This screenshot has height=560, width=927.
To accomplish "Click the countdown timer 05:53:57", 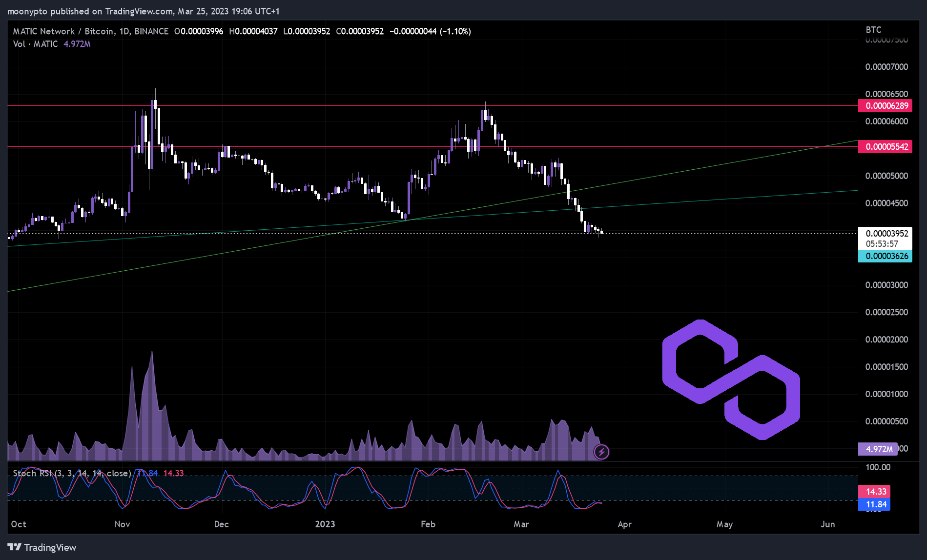I will (882, 244).
